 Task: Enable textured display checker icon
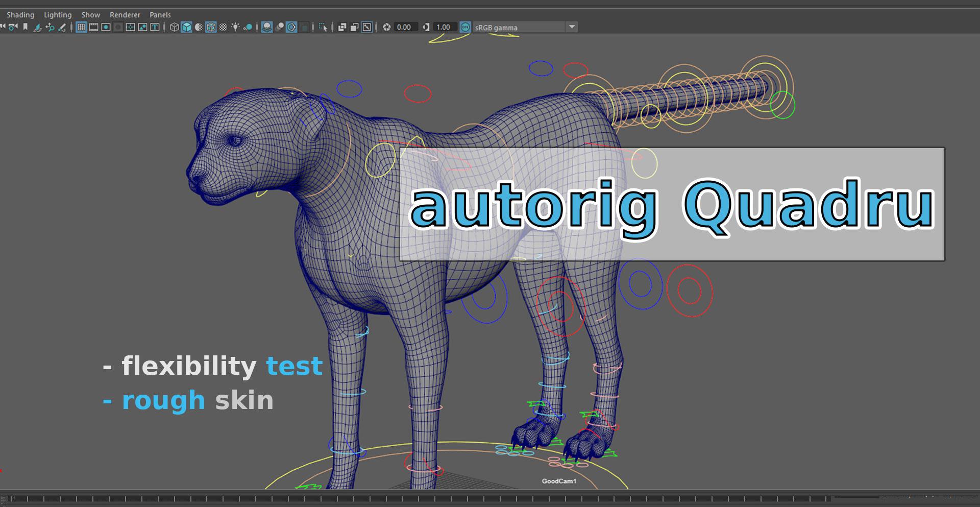(223, 27)
